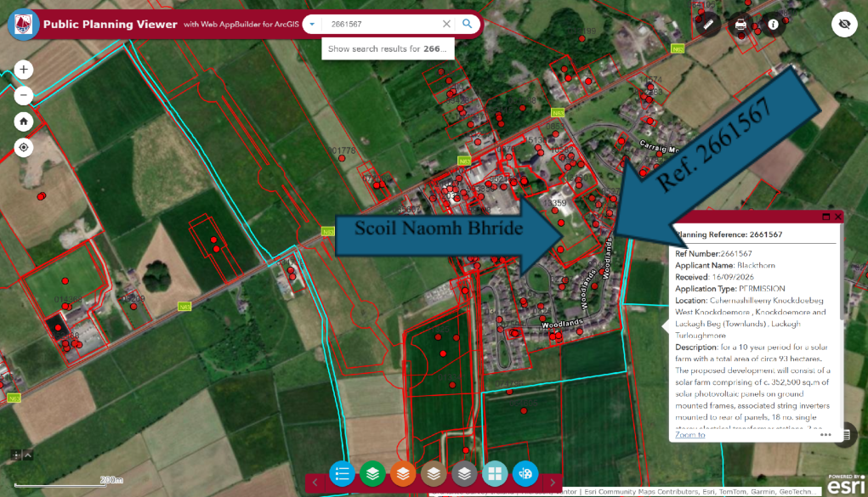Image resolution: width=868 pixels, height=497 pixels.
Task: Open the orange layers widget
Action: (x=403, y=474)
